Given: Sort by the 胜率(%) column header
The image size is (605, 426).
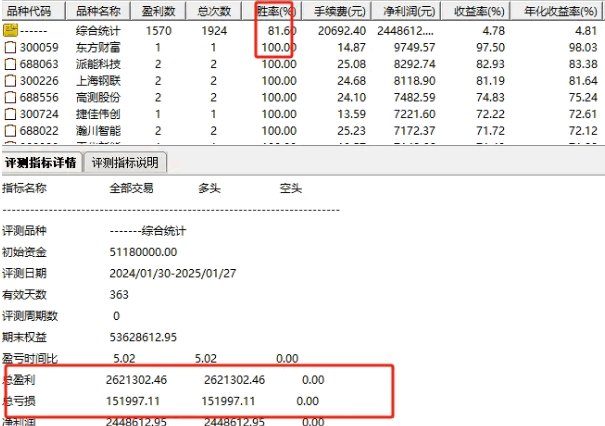Looking at the screenshot, I should point(274,11).
